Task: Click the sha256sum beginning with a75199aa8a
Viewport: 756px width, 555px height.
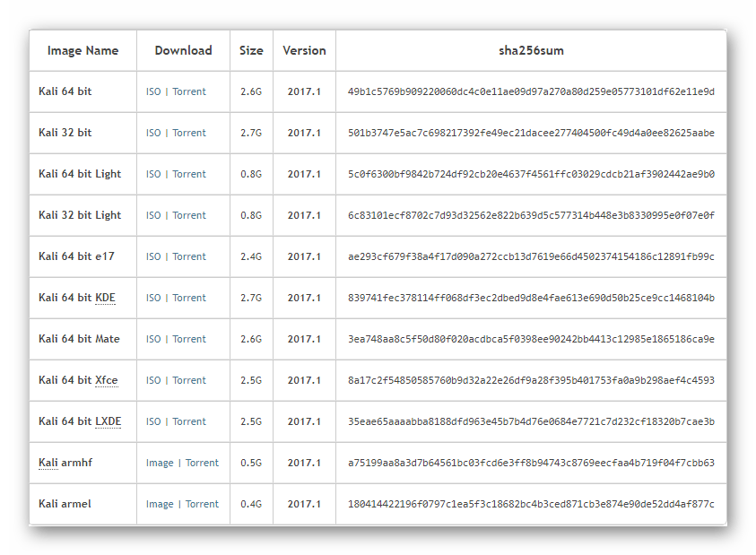Action: (x=531, y=463)
